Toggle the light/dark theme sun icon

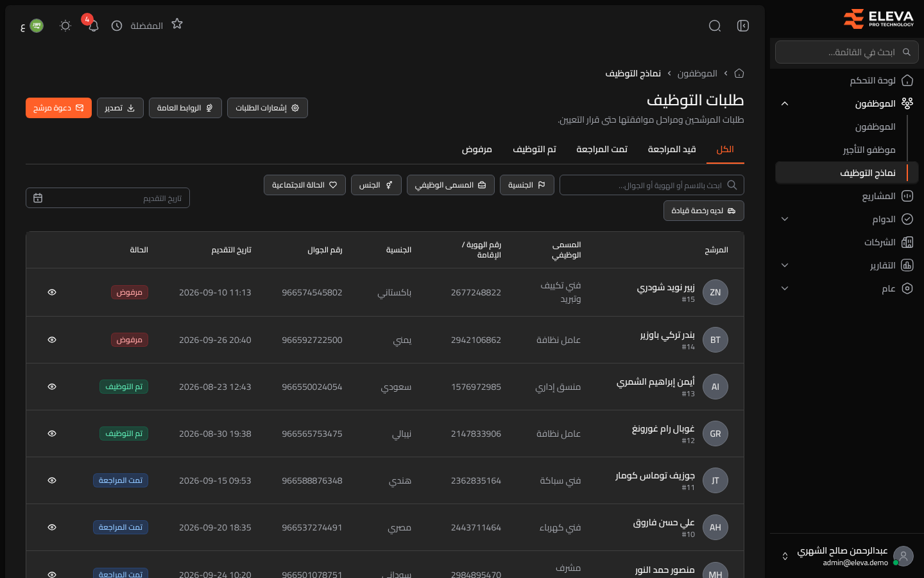[x=65, y=26]
